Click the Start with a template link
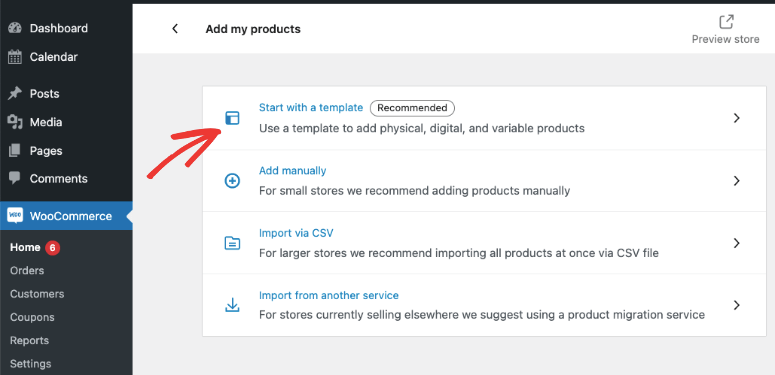 (311, 108)
